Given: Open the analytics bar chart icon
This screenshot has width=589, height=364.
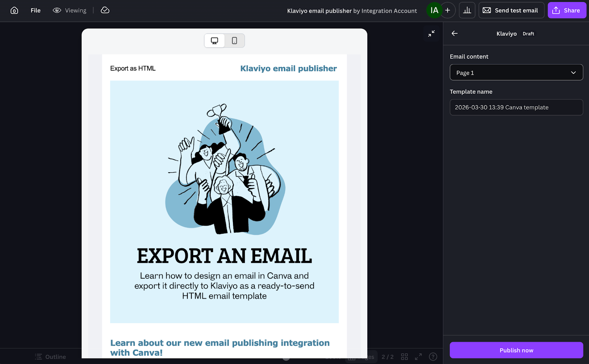Looking at the screenshot, I should click(x=467, y=10).
